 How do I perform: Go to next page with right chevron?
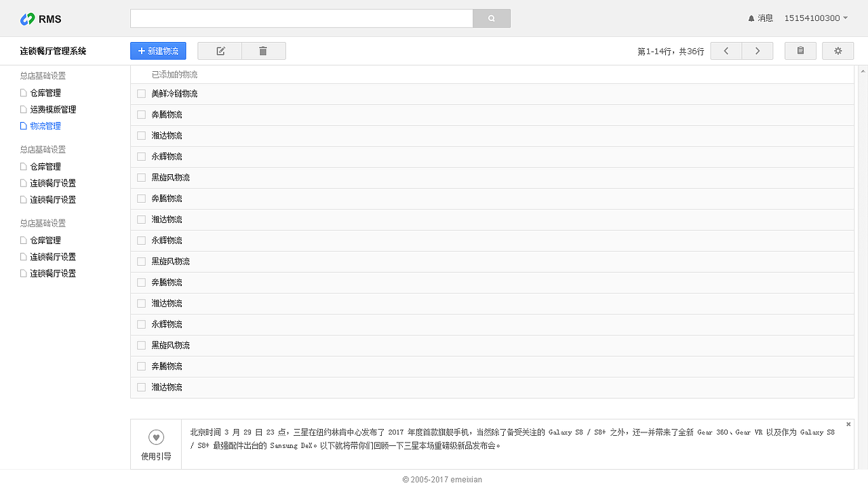tap(757, 51)
